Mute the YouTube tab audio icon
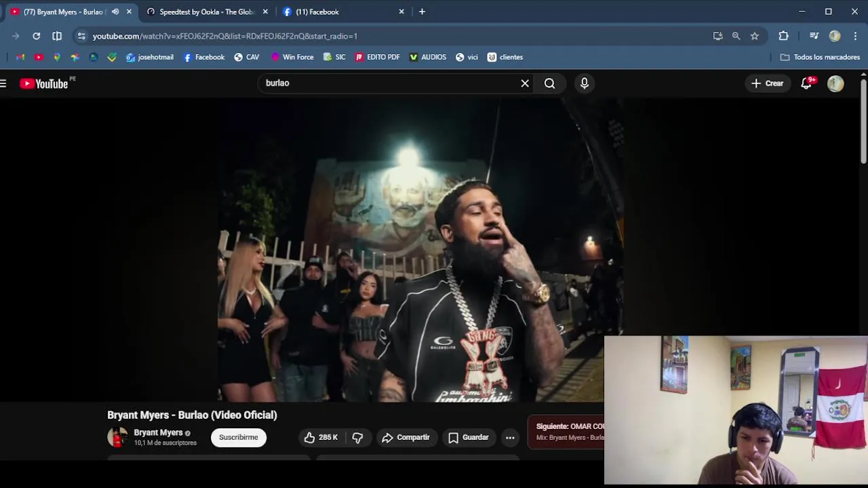868x488 pixels. pos(115,12)
